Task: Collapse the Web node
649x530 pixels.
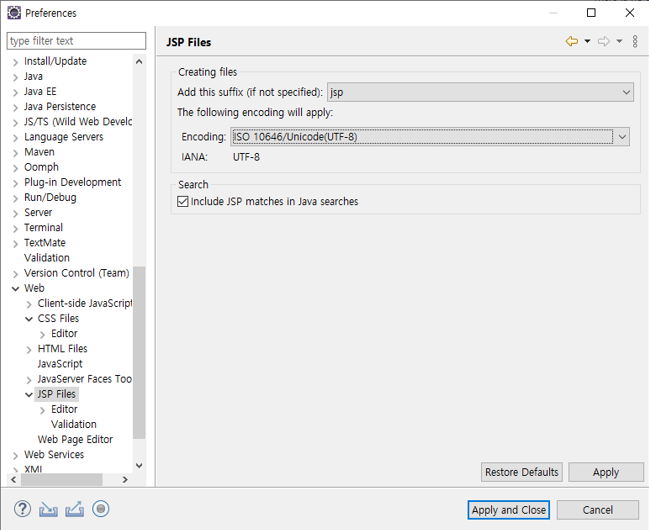Action: pyautogui.click(x=15, y=289)
